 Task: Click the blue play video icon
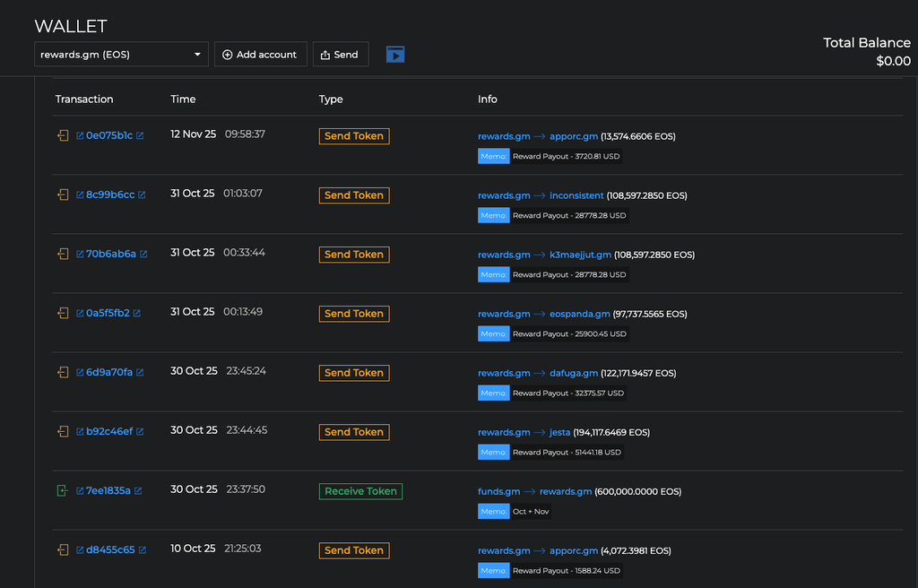395,55
